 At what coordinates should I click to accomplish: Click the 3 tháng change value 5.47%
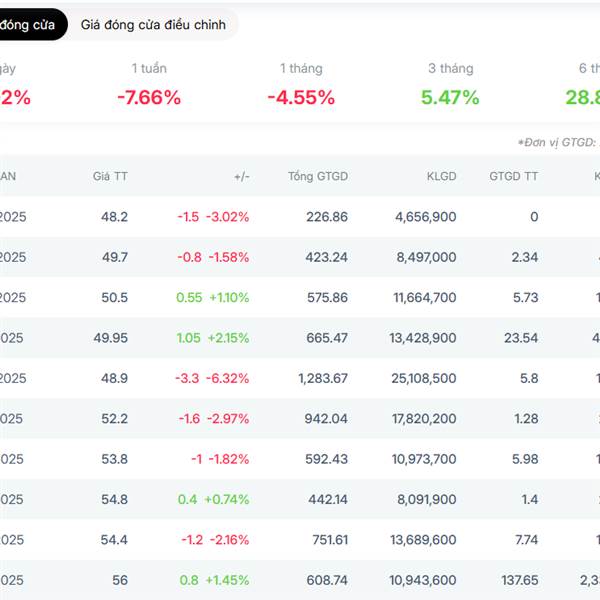pos(450,98)
